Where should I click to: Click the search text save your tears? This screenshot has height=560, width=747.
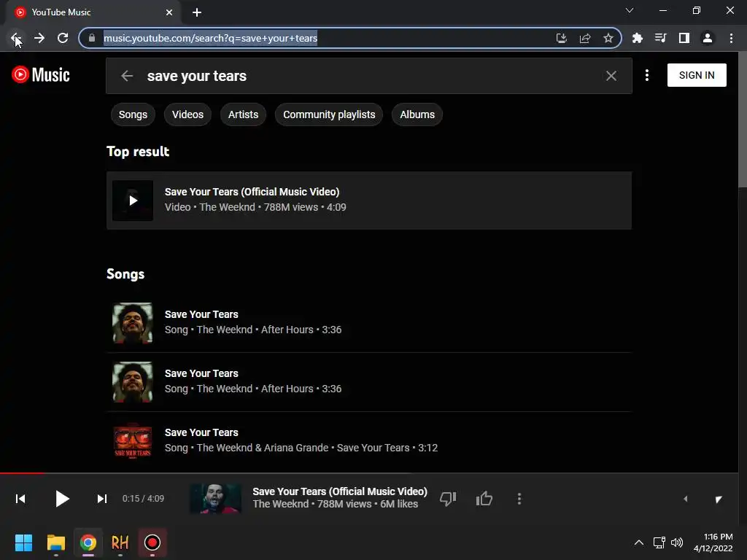(197, 76)
